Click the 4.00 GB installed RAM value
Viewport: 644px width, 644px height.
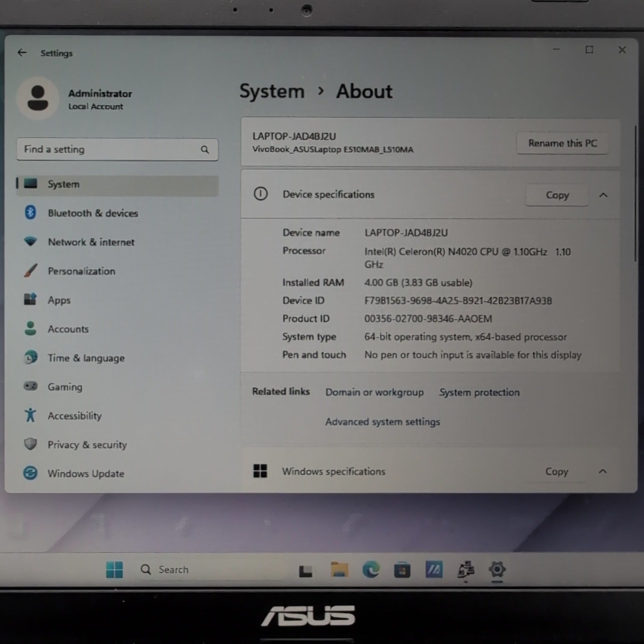coord(418,283)
